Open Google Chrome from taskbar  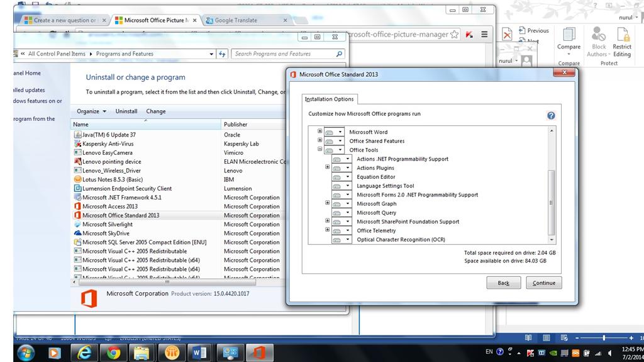pos(113,353)
